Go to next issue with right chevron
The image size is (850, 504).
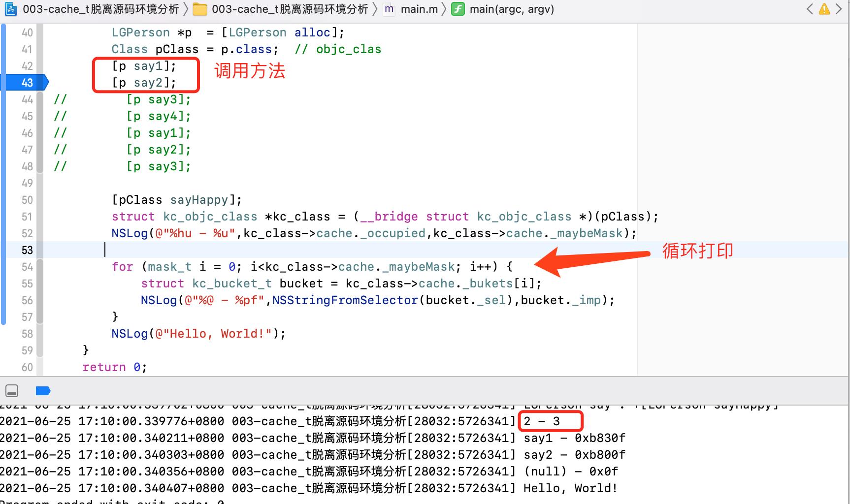click(x=839, y=9)
